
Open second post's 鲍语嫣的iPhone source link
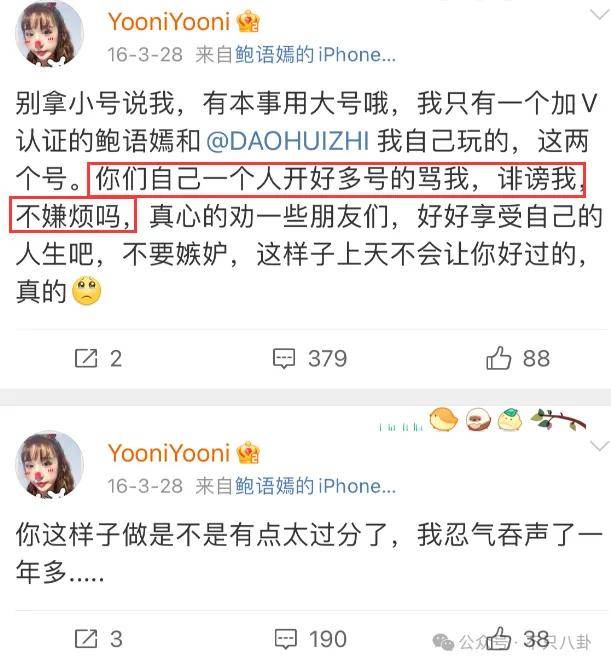(x=315, y=486)
